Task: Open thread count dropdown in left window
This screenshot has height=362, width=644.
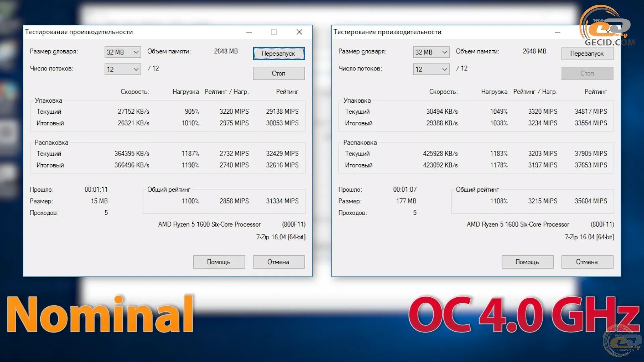Action: pos(123,69)
